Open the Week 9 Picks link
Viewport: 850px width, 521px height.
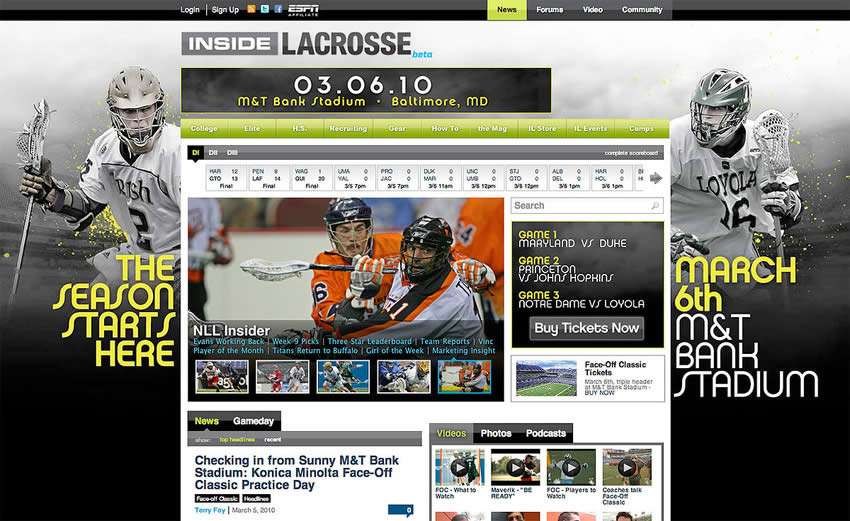(x=295, y=342)
